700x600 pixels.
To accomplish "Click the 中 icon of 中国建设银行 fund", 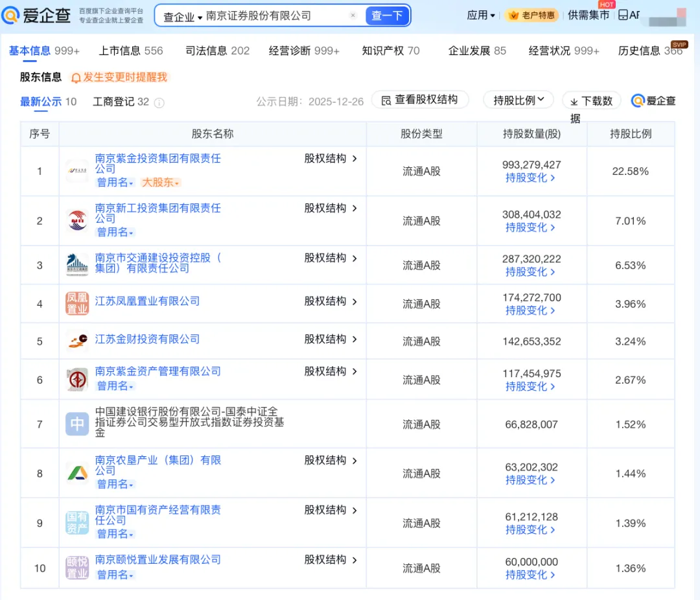I will [77, 424].
